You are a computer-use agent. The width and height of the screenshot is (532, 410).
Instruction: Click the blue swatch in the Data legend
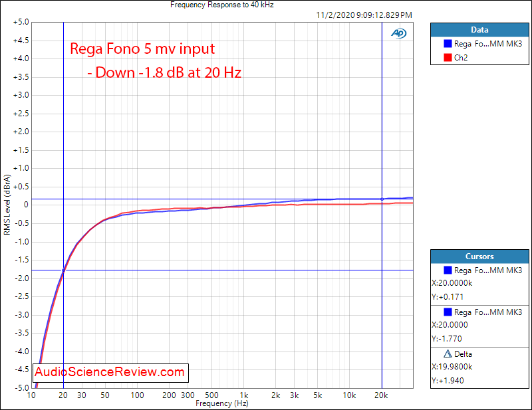[448, 43]
